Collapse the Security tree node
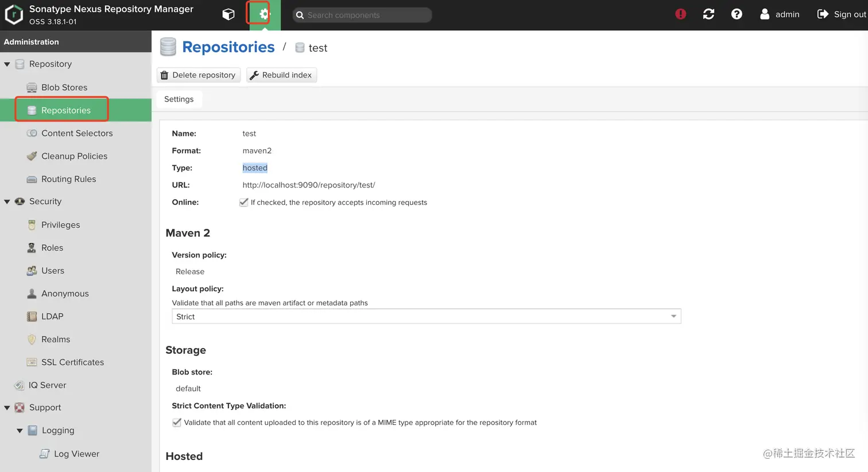 [7, 202]
